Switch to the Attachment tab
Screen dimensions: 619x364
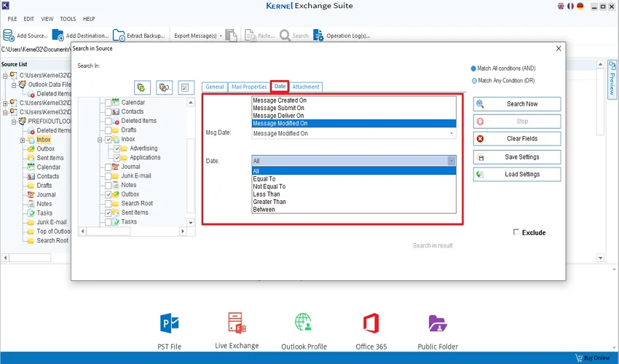pyautogui.click(x=306, y=87)
